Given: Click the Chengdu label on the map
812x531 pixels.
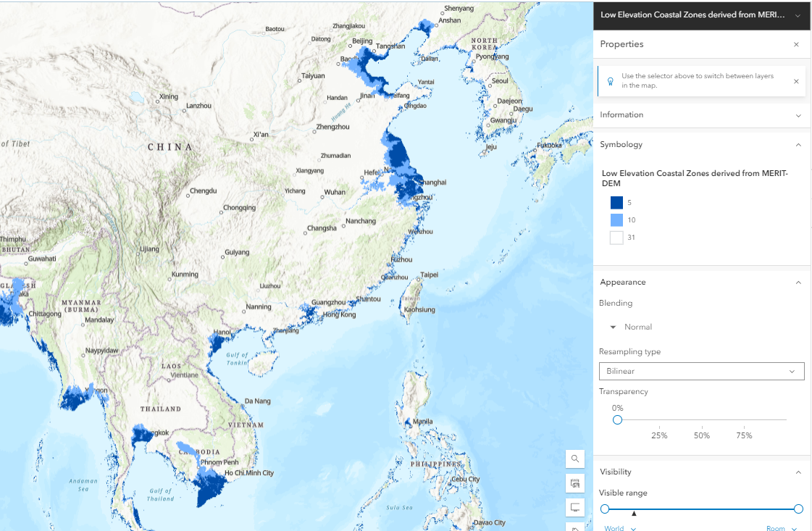Looking at the screenshot, I should (203, 191).
